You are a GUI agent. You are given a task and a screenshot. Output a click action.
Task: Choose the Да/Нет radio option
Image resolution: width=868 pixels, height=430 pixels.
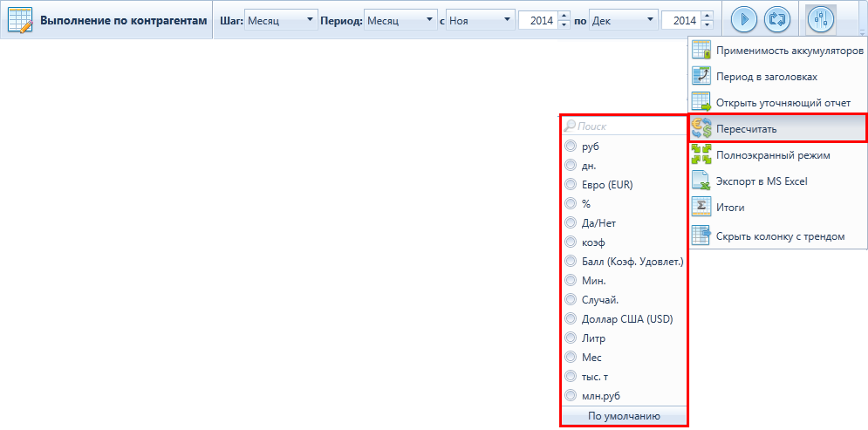571,223
